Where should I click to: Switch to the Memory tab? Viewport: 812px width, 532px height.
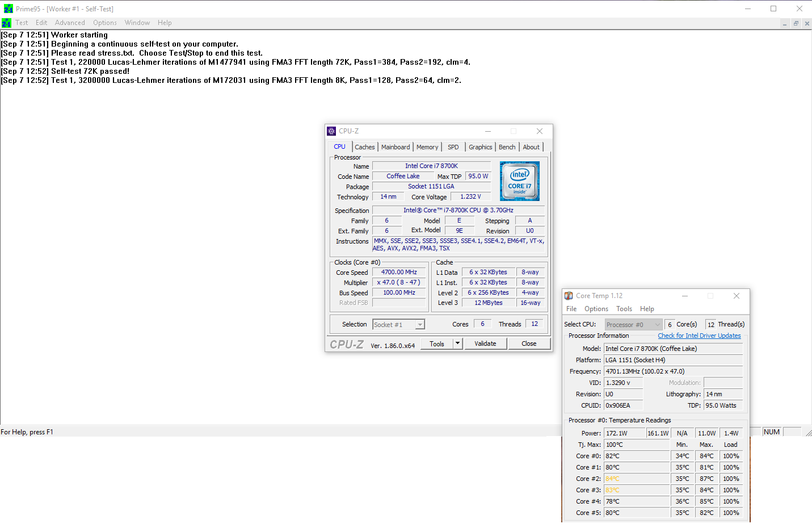(427, 147)
